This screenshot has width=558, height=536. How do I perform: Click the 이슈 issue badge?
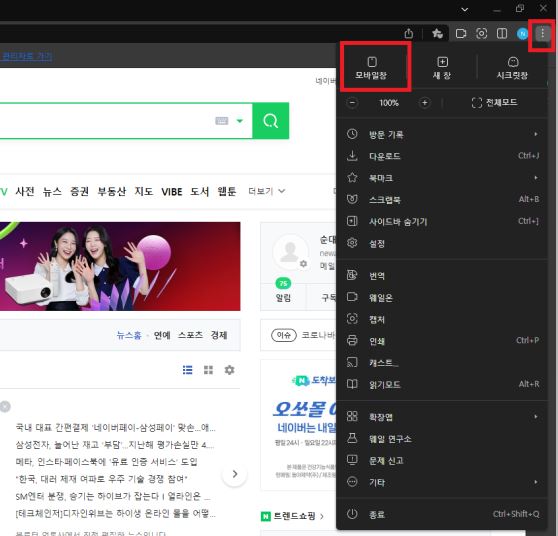click(284, 335)
